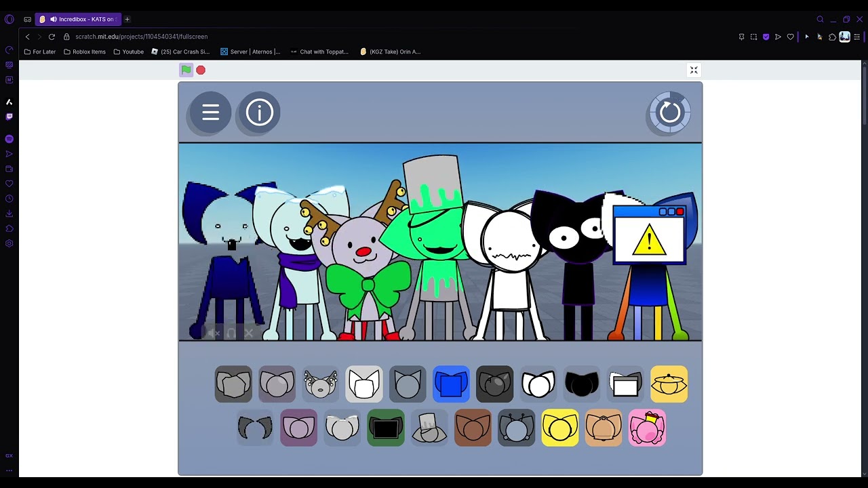Viewport: 868px width, 488px height.
Task: Click the circular reset button in the game
Action: (x=670, y=113)
